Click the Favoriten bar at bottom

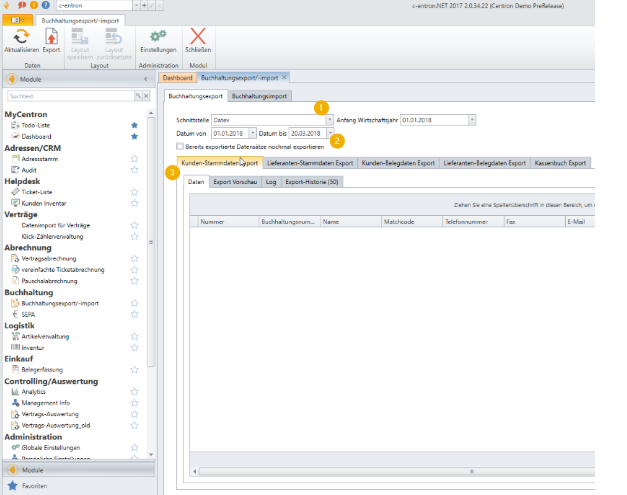pos(33,484)
